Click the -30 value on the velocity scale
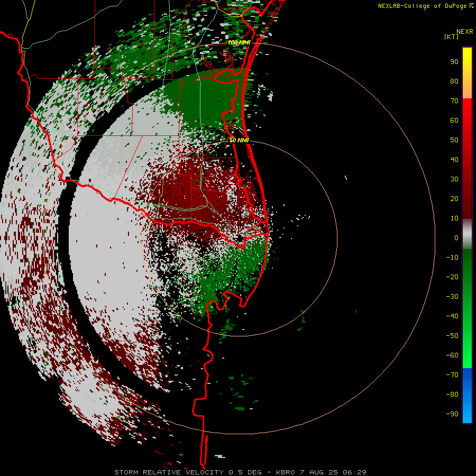Viewport: 476px width, 476px height. 452,297
